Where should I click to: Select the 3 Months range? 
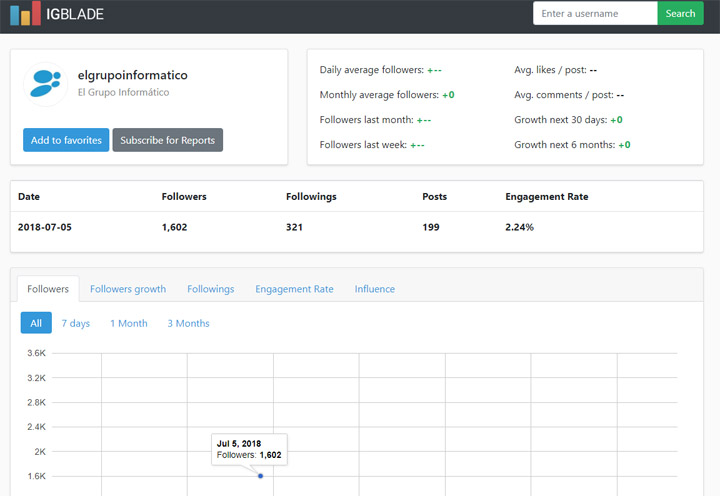coord(188,323)
